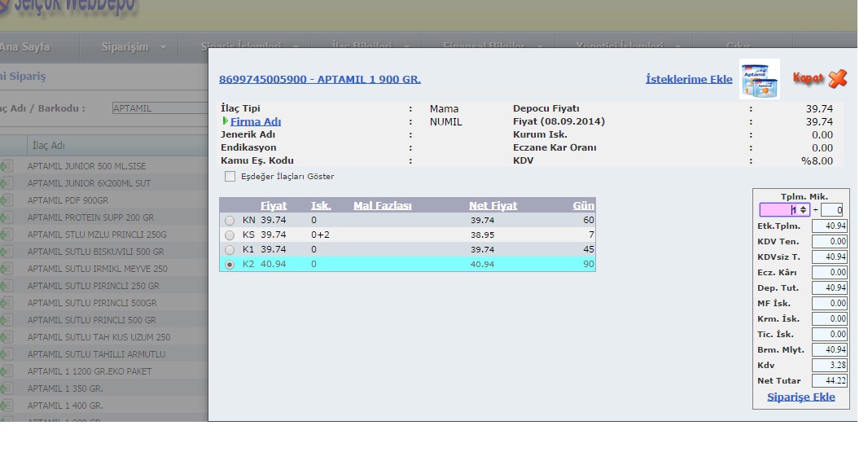Click the KS row net price 38.95
Viewport: 868px width, 465px height.
tap(483, 235)
